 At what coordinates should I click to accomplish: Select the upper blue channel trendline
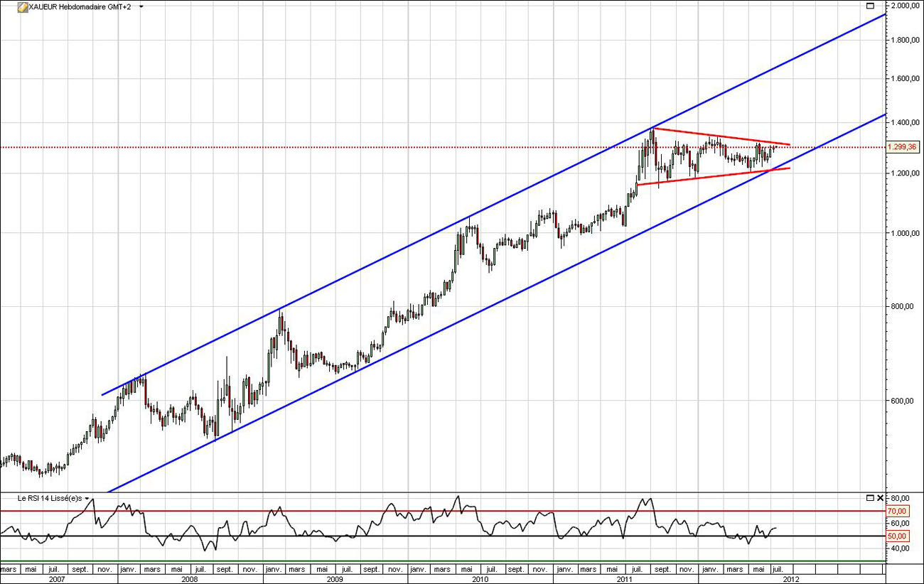[x=426, y=234]
